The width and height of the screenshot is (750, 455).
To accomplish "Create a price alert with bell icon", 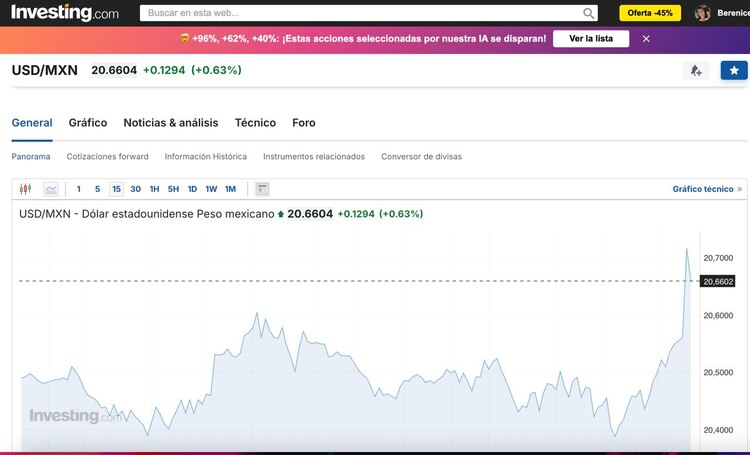I will tap(696, 71).
